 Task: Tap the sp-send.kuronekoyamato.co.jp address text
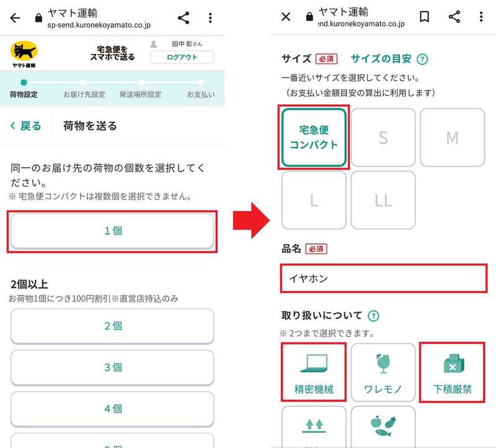click(x=99, y=25)
